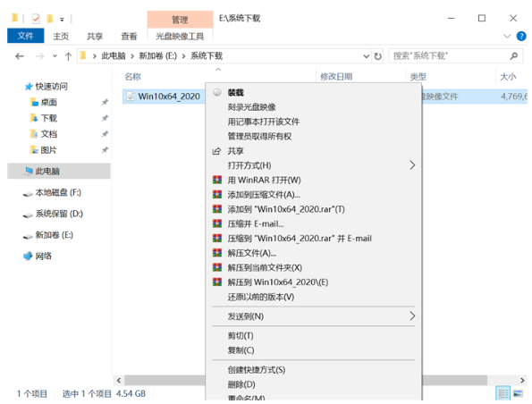Sort by 名称 column header
Screen dimensions: 532x404
click(132, 77)
